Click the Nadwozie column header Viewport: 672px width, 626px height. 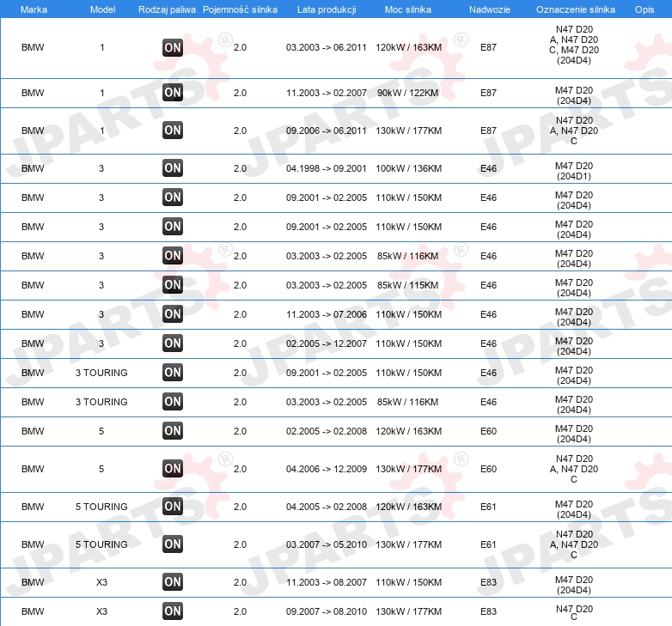[x=490, y=9]
